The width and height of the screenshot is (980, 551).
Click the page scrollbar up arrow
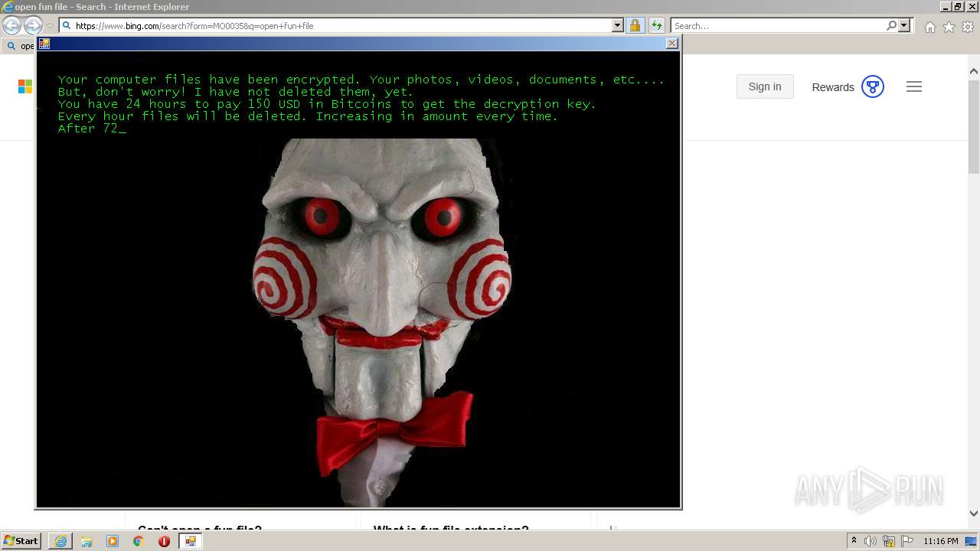(974, 71)
